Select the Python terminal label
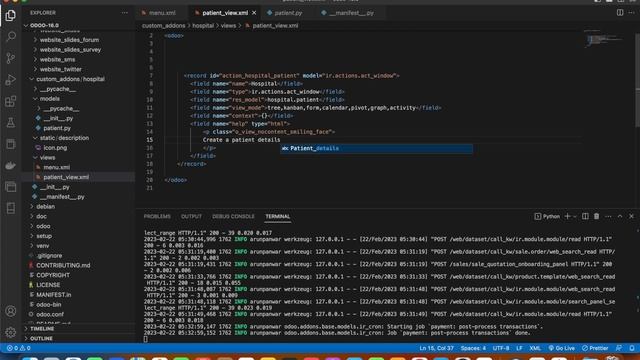This screenshot has width=640, height=360. click(x=547, y=216)
